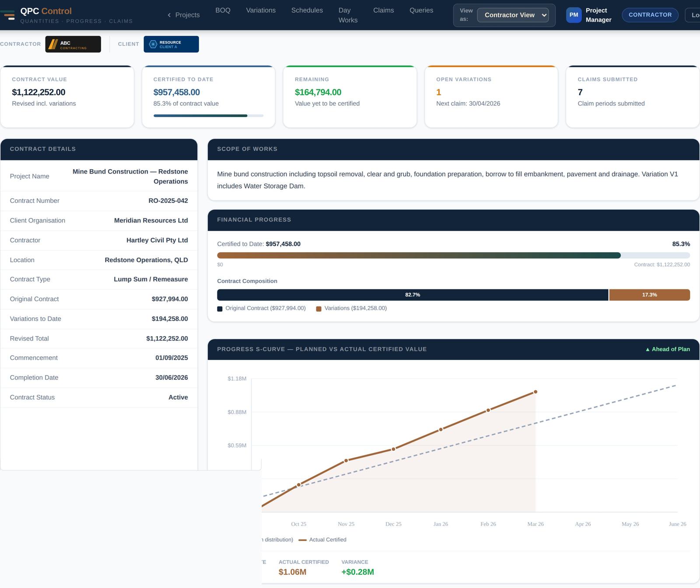The height and width of the screenshot is (588, 700).
Task: Open the Open Variations card
Action: tap(491, 97)
